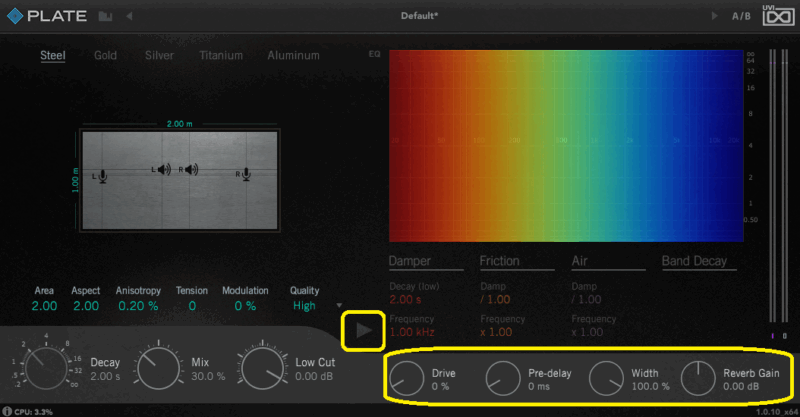The width and height of the screenshot is (800, 417).
Task: Go to the next preset arrow
Action: 713,16
